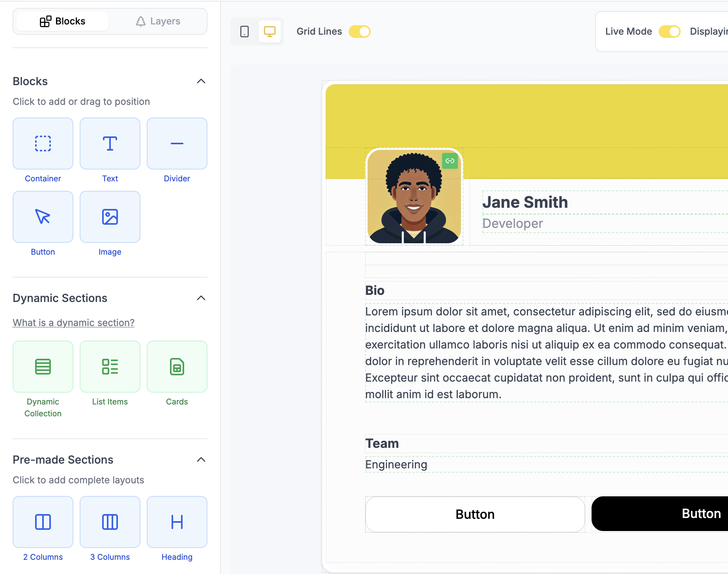The width and height of the screenshot is (728, 574).
Task: Disable Live Mode
Action: pos(670,31)
